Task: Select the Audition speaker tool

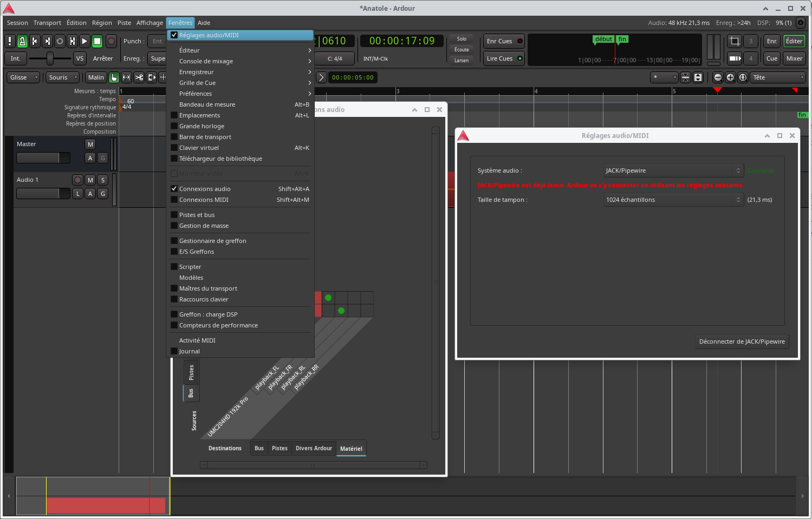Action: click(x=151, y=77)
